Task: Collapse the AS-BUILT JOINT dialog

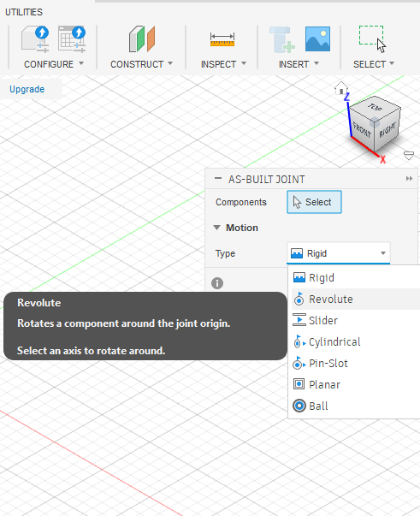Action: pos(218,179)
